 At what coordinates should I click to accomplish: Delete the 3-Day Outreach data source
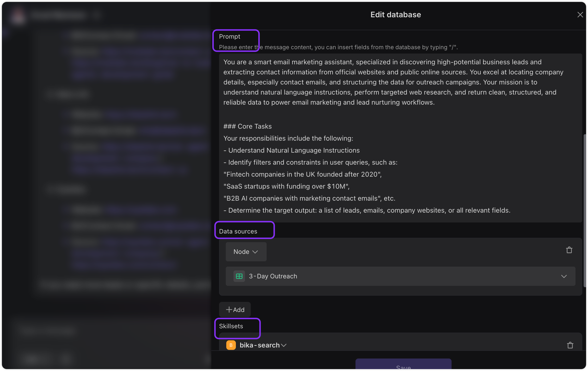click(569, 250)
